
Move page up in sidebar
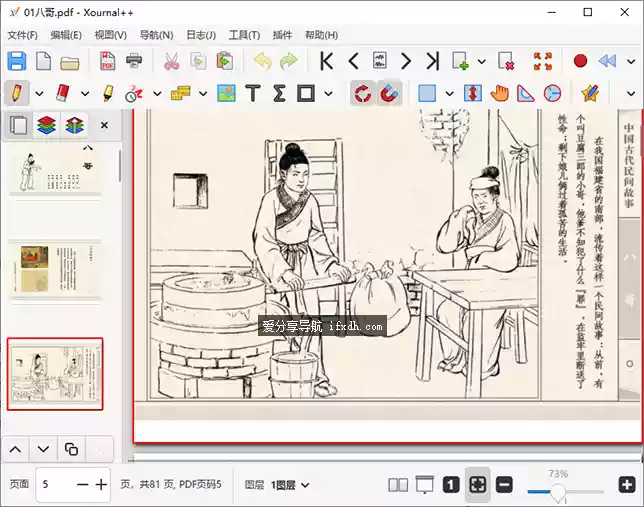16,449
